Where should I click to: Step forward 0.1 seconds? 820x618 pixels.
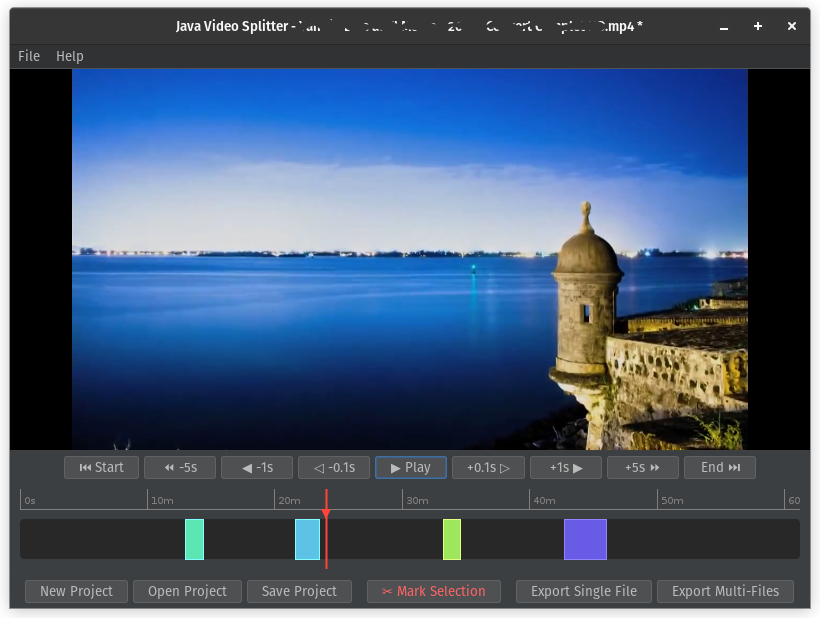pyautogui.click(x=488, y=467)
